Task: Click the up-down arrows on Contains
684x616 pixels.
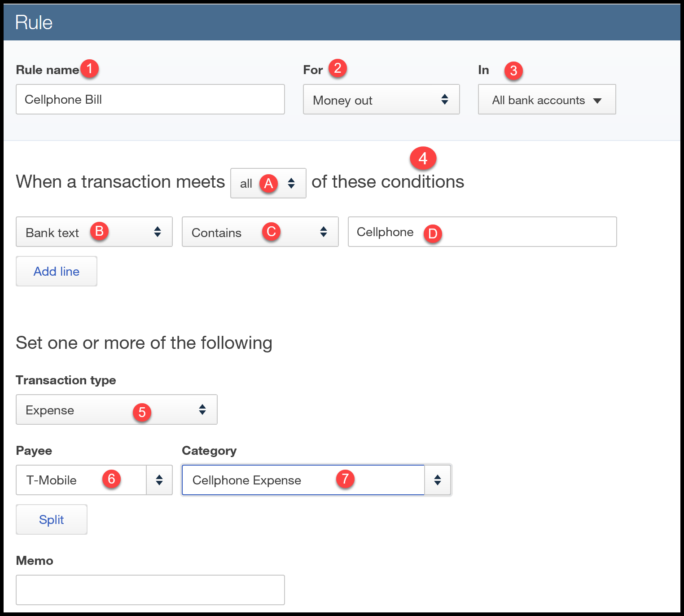Action: point(324,232)
